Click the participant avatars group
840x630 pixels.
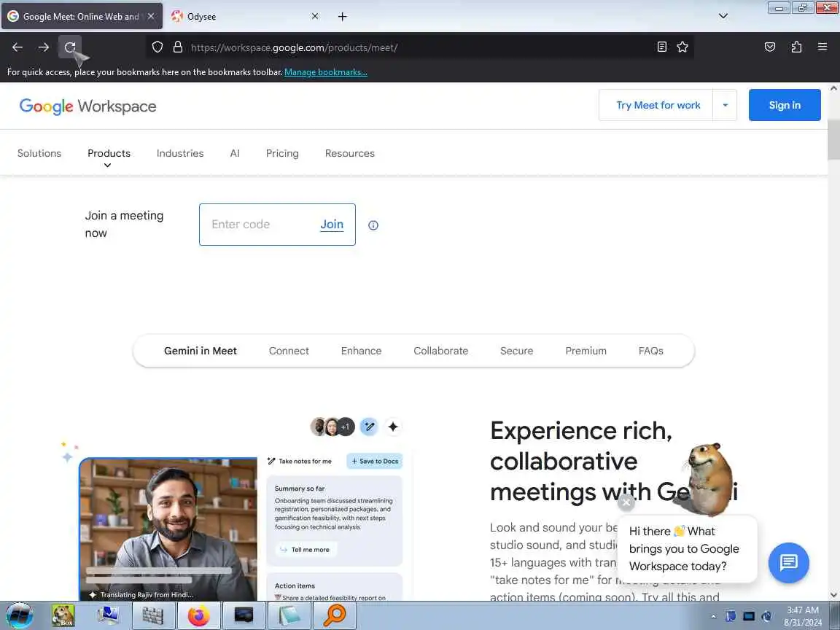[x=332, y=427]
